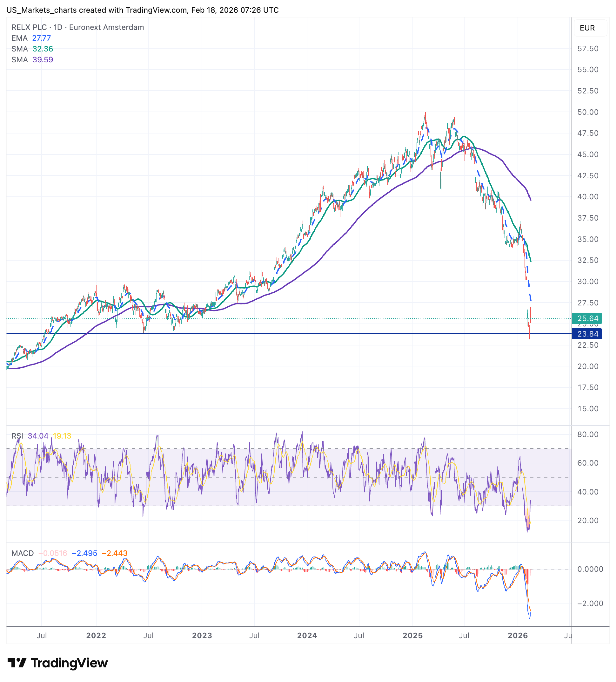Screen dimensions: 616x682
Task: Click the RSI value 34.04
Action: [38, 436]
